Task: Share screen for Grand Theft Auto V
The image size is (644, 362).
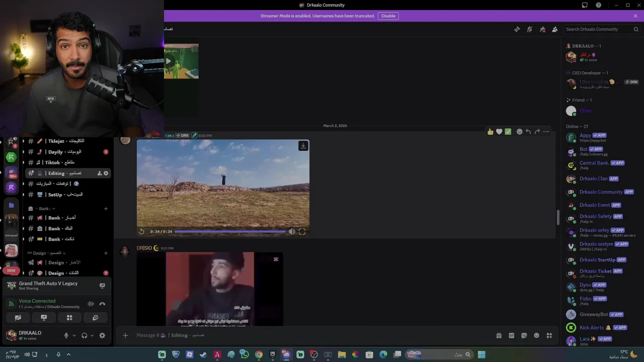Action: (102, 286)
